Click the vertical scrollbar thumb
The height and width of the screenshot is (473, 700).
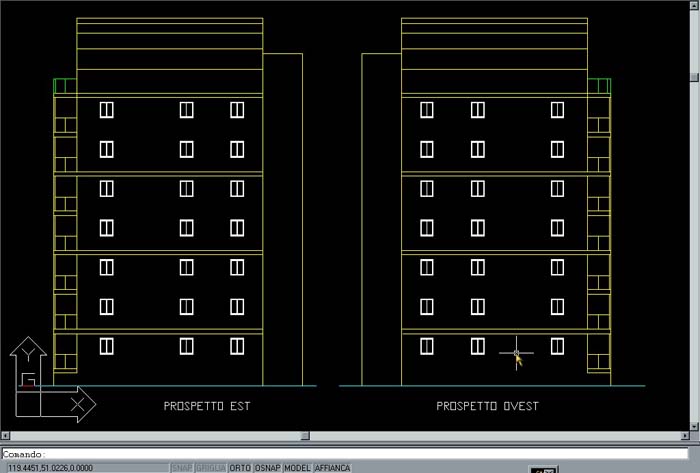(694, 76)
